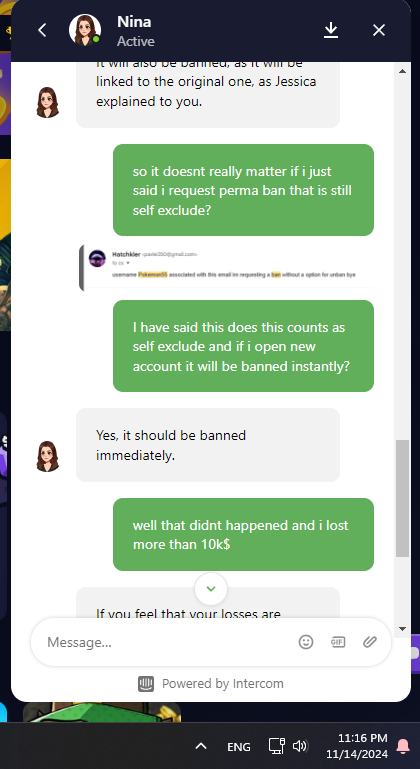Open the Powered by Intercom link
420x769 pixels.
point(211,684)
